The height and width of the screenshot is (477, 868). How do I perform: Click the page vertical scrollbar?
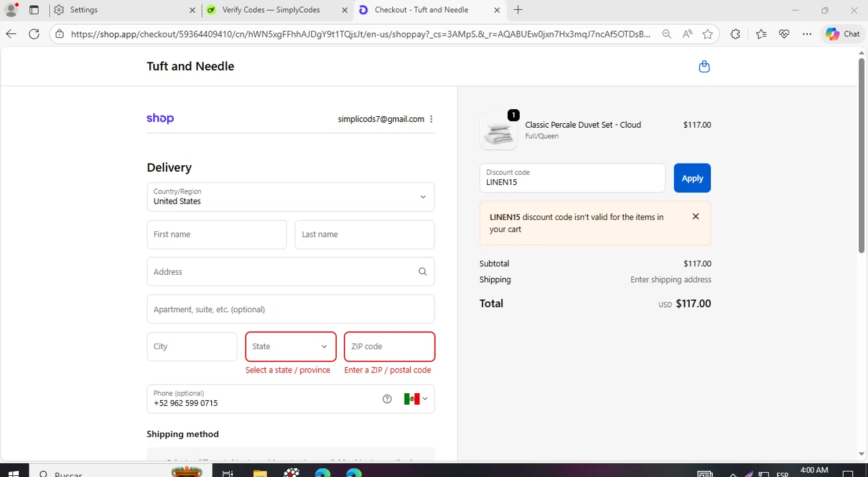pos(861,156)
